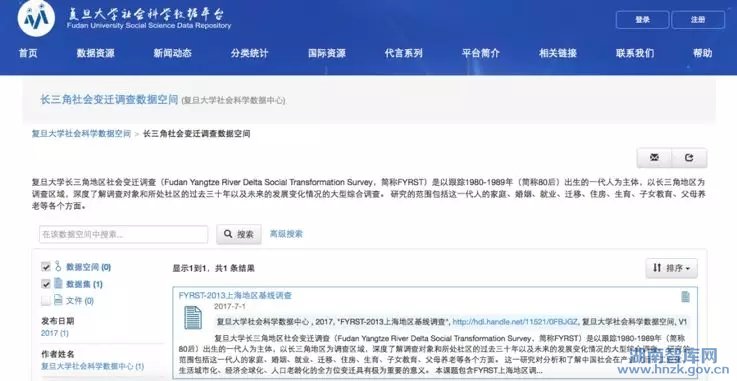Click the magnifier 搜索 button
The height and width of the screenshot is (381, 737).
(239, 234)
